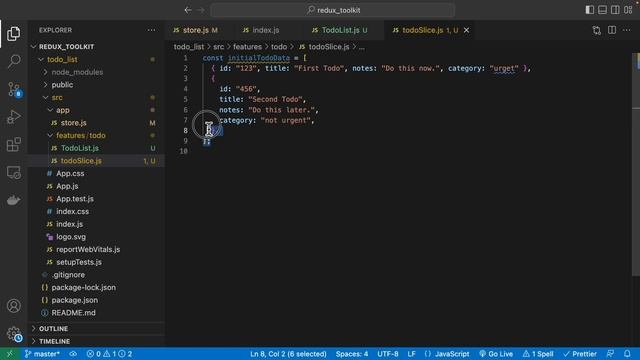Open changes for todoSlice.js

pos(597,30)
